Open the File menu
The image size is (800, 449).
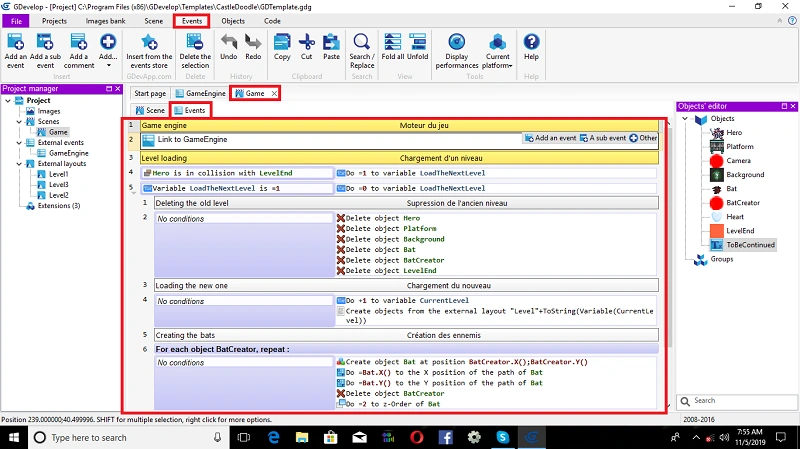(16, 21)
